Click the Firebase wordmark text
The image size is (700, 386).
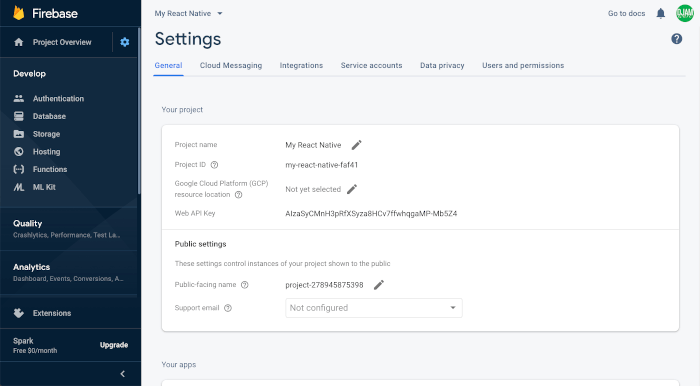tap(55, 13)
